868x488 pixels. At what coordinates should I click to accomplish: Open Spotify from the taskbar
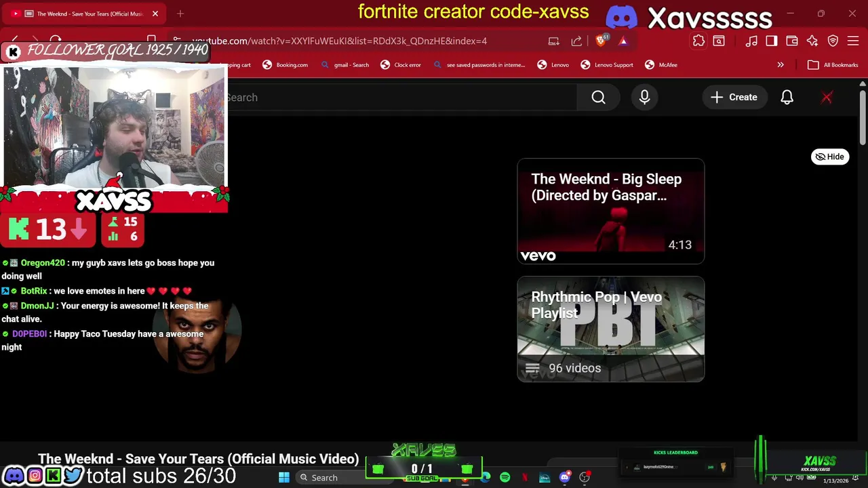(505, 478)
